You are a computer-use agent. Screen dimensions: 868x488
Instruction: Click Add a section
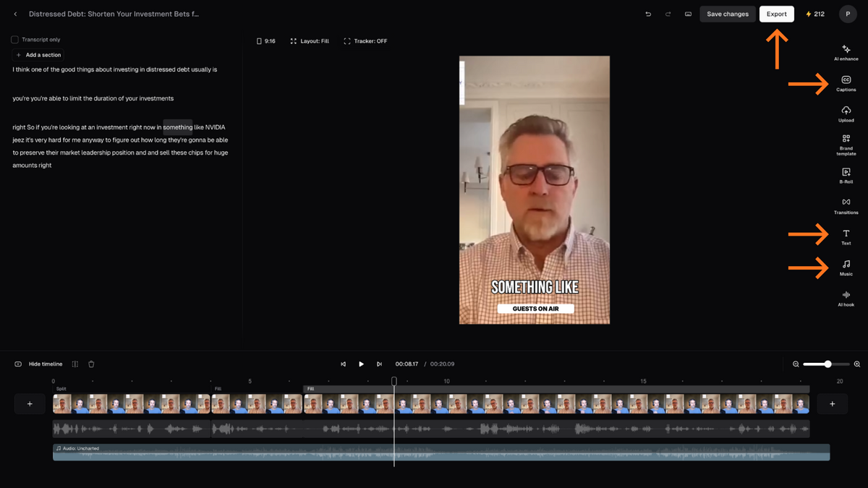[38, 55]
